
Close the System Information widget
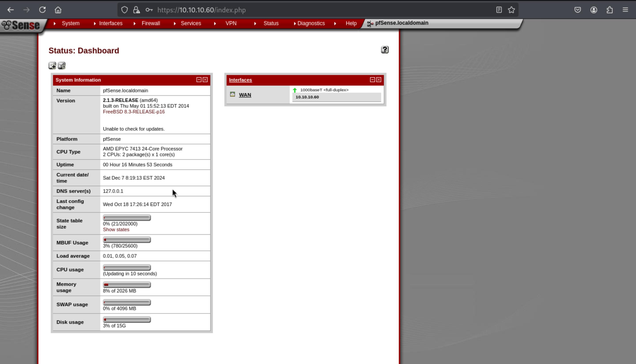click(205, 80)
